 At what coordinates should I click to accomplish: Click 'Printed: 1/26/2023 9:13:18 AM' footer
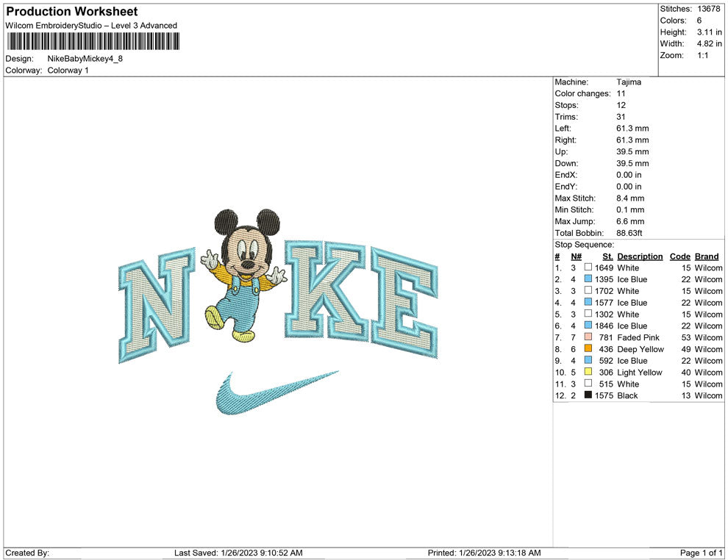point(485,553)
